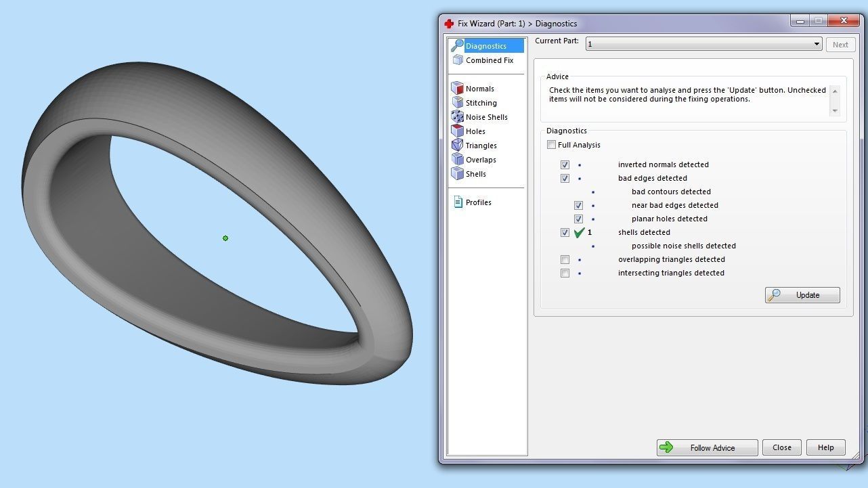Click the green point on the 3D model
The image size is (868, 488).
(225, 238)
